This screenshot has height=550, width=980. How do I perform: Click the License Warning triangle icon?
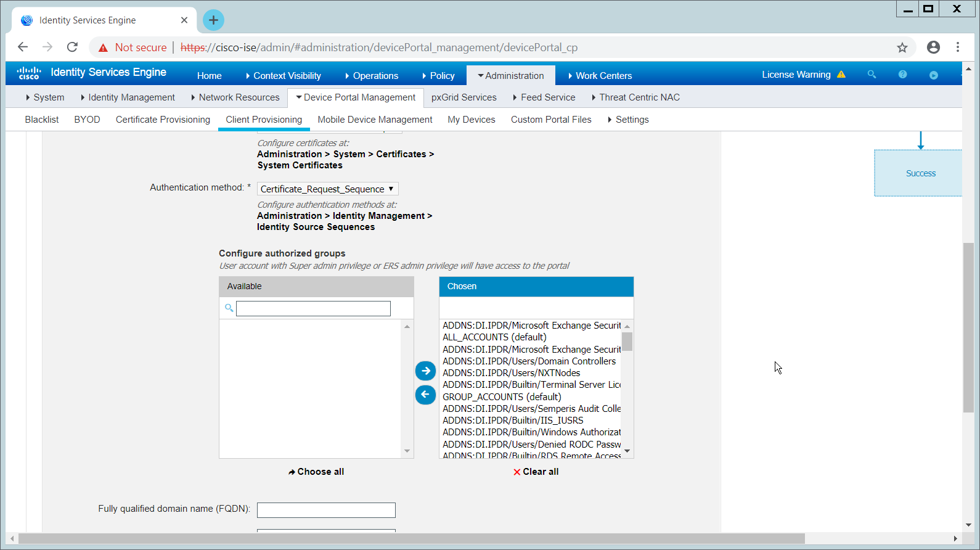point(841,75)
